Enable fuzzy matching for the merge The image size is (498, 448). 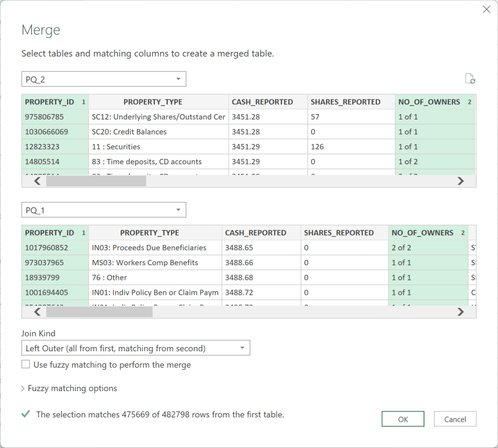point(25,364)
